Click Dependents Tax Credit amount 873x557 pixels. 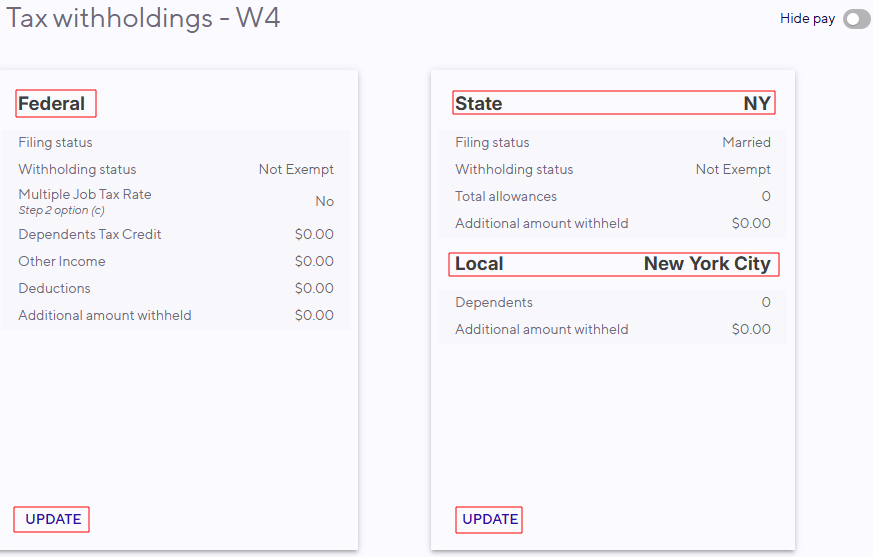[x=314, y=234]
